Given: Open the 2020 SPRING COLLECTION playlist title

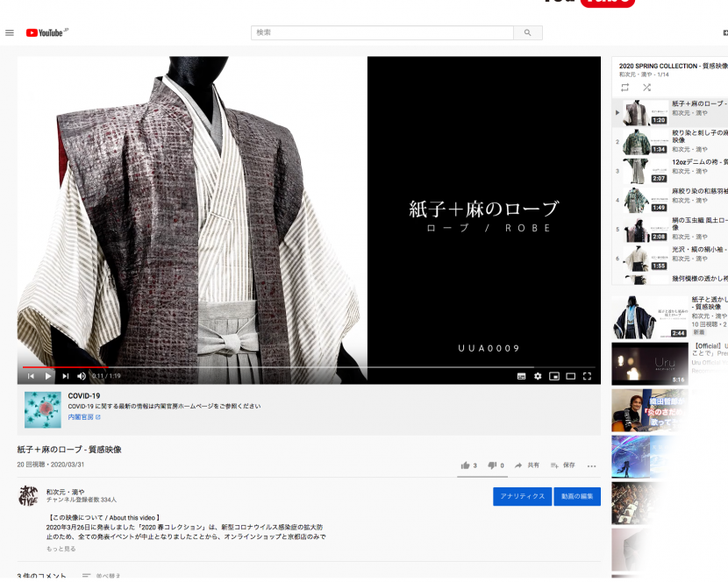Looking at the screenshot, I should (674, 66).
